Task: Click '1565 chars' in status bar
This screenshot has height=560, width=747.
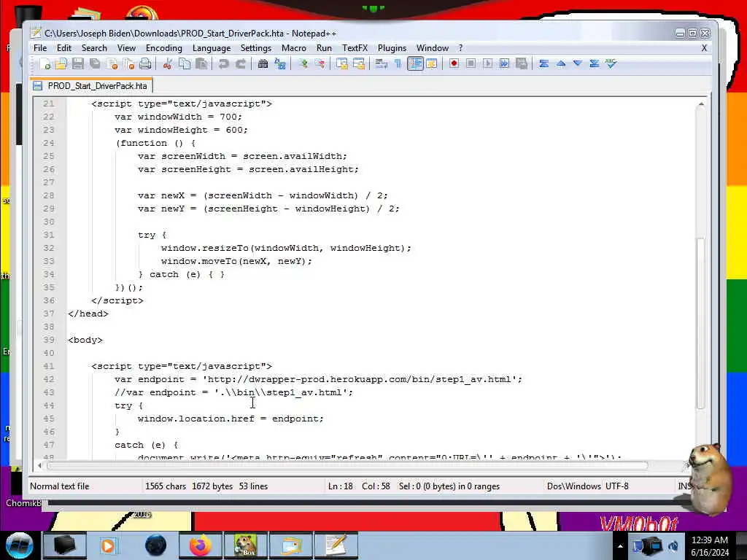Action: pyautogui.click(x=166, y=486)
